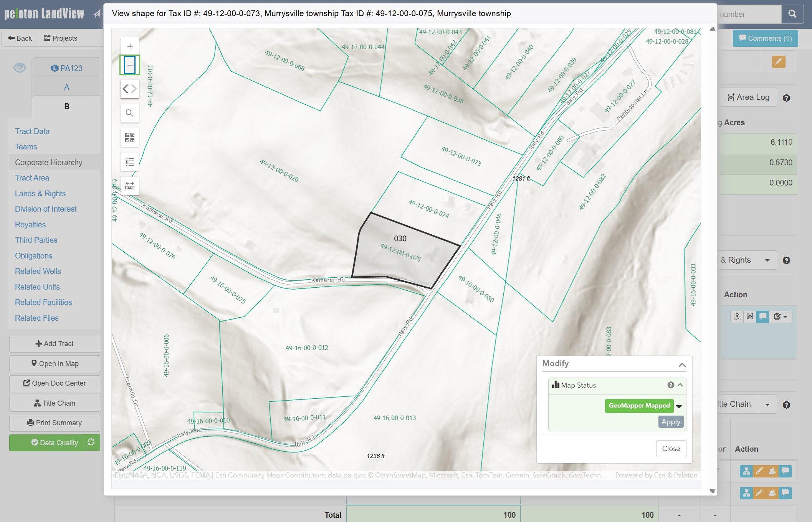
Task: Switch to tab B in the tract list
Action: [x=67, y=106]
